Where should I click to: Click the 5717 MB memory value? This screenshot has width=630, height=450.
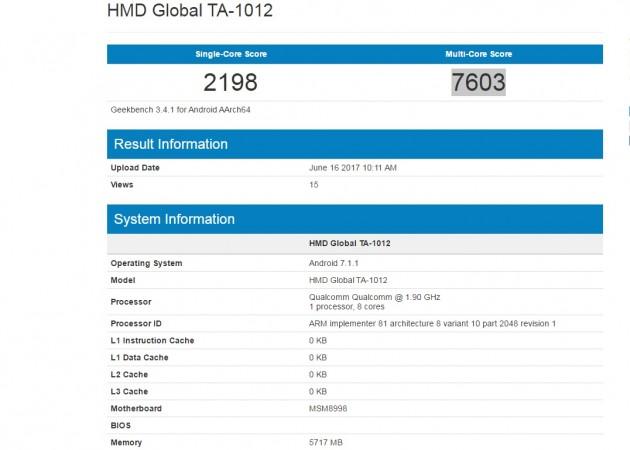coord(326,442)
